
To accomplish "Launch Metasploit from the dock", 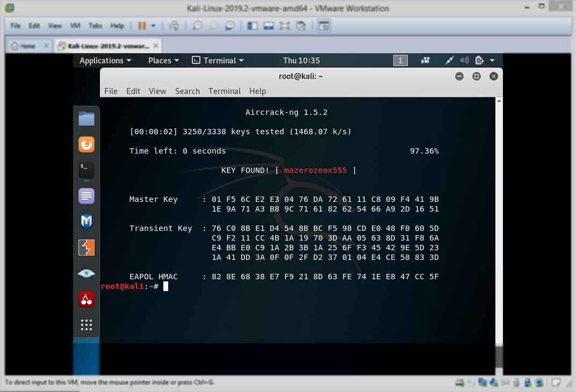I will (87, 222).
